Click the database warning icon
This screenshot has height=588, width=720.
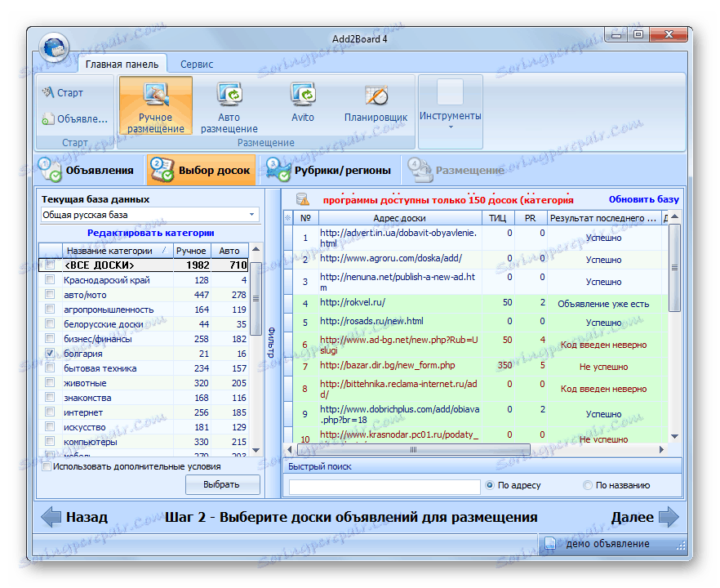click(303, 199)
